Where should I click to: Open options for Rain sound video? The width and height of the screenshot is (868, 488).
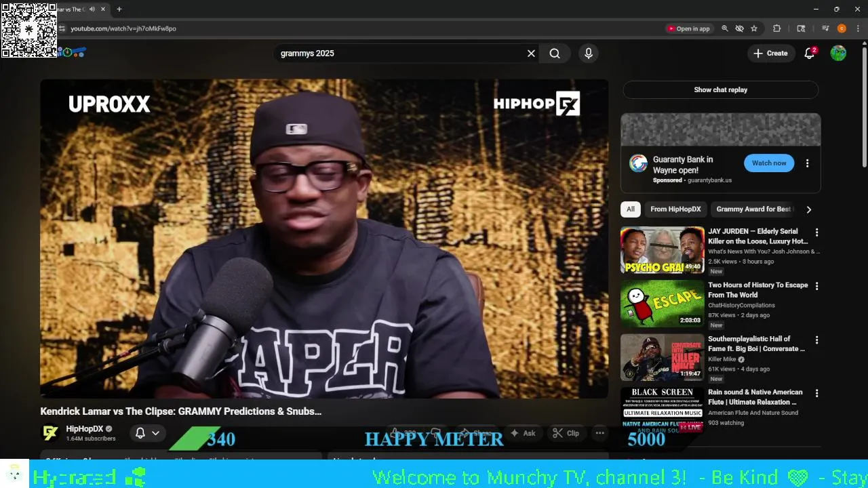[x=816, y=393]
